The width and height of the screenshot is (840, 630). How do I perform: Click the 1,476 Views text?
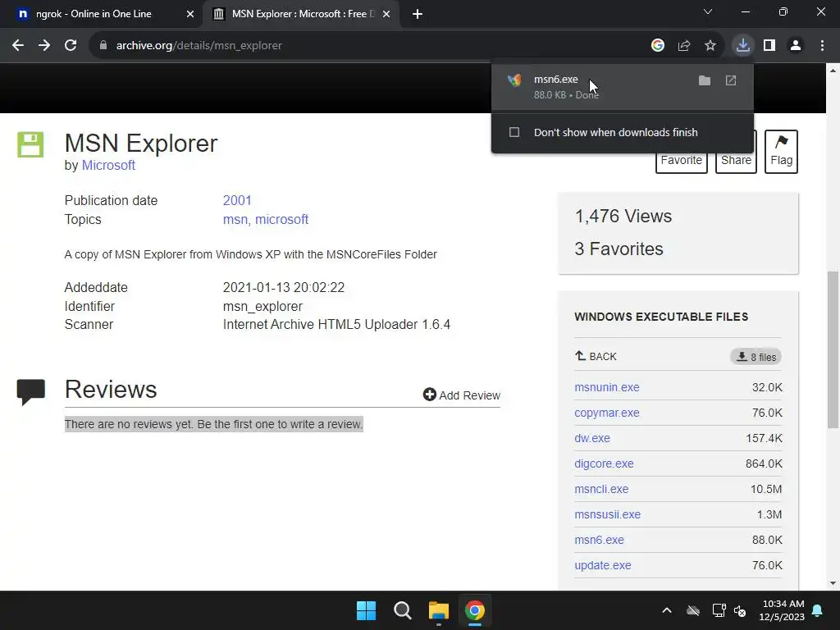[x=623, y=216]
